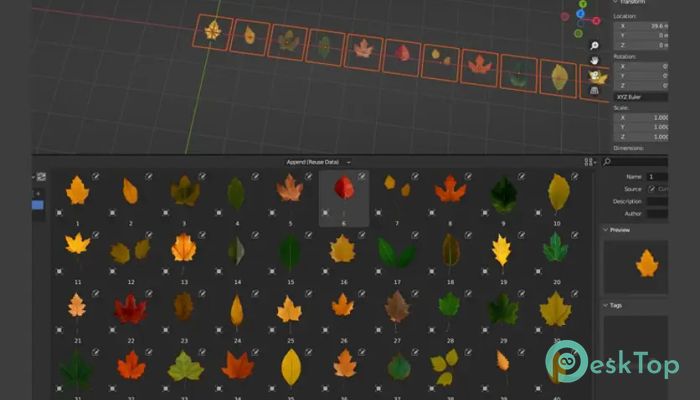This screenshot has width=700, height=400.
Task: Click the number label 24 under the leaf
Action: pos(238,341)
